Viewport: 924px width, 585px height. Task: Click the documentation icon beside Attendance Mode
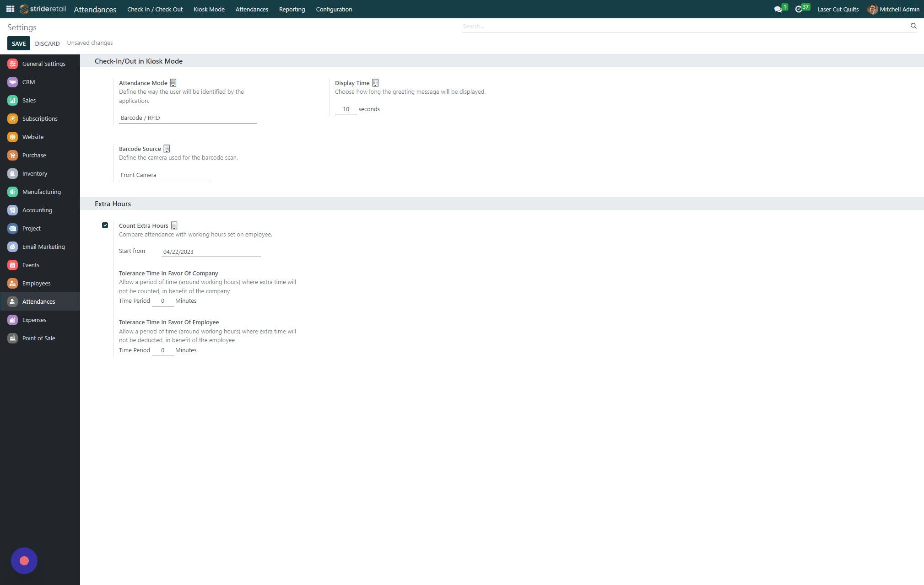[173, 83]
